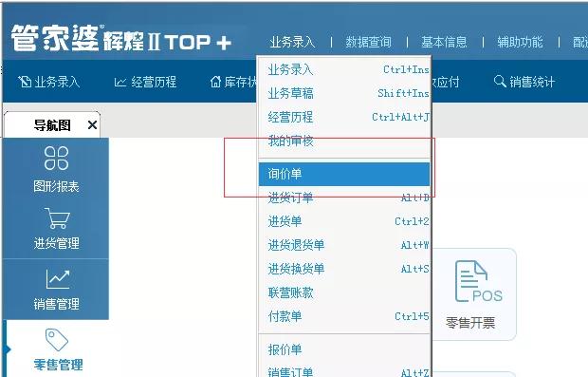The width and height of the screenshot is (588, 377).
Task: Click 销售统计 magnifier toolbar icon
Action: tap(500, 81)
